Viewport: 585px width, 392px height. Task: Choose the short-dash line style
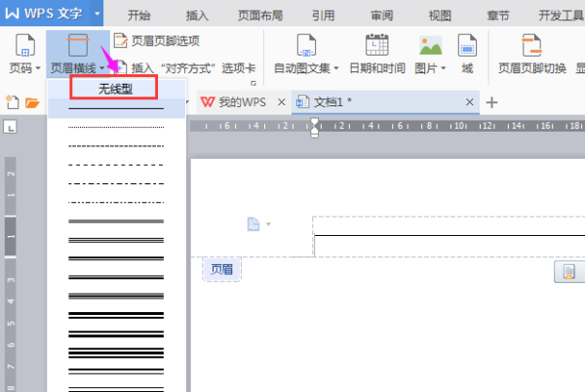pyautogui.click(x=116, y=146)
